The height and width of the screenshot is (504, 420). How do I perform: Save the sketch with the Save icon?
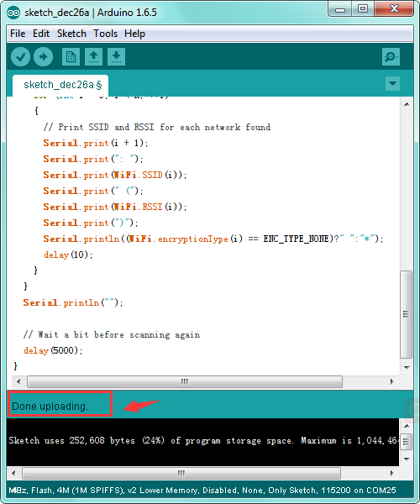tap(116, 57)
